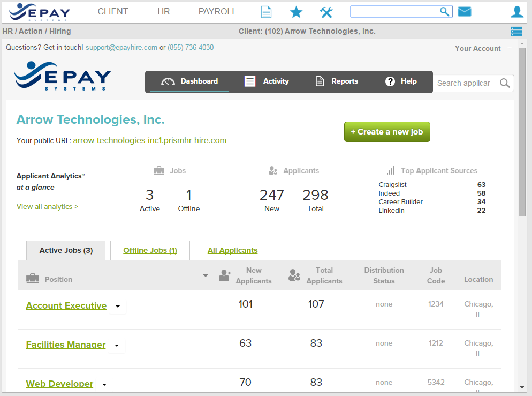Expand the Facilities Manager dropdown arrow

tap(117, 346)
